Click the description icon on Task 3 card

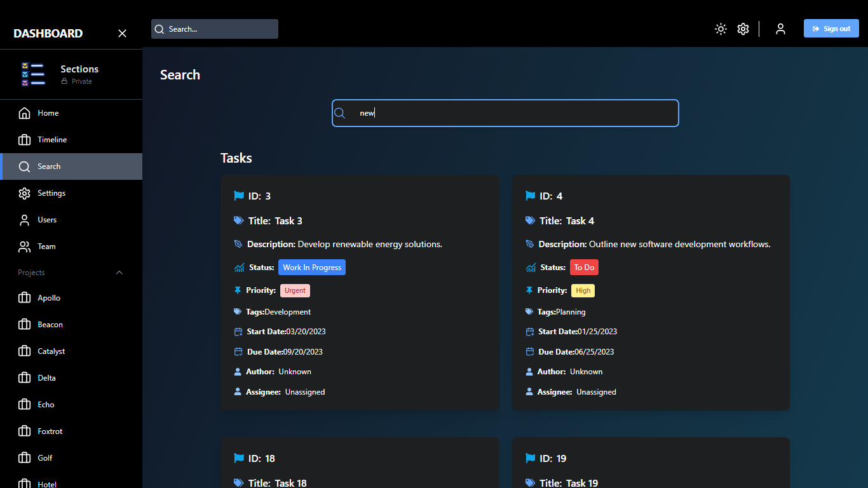pos(238,244)
